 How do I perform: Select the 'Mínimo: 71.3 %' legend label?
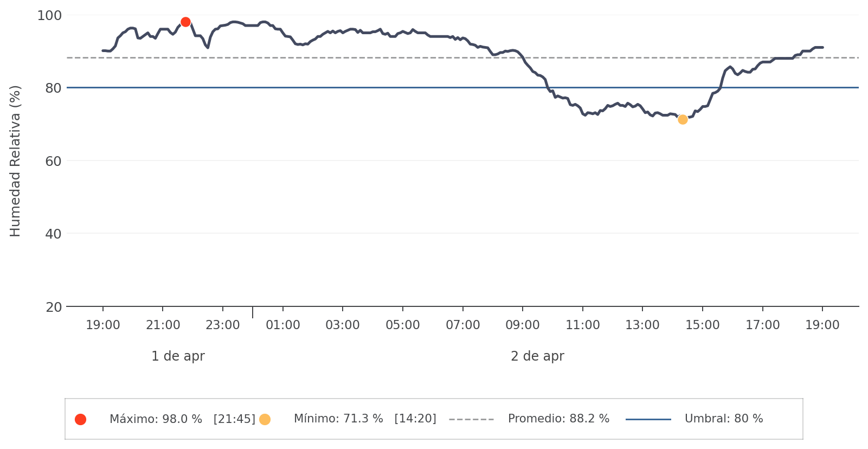click(x=338, y=419)
